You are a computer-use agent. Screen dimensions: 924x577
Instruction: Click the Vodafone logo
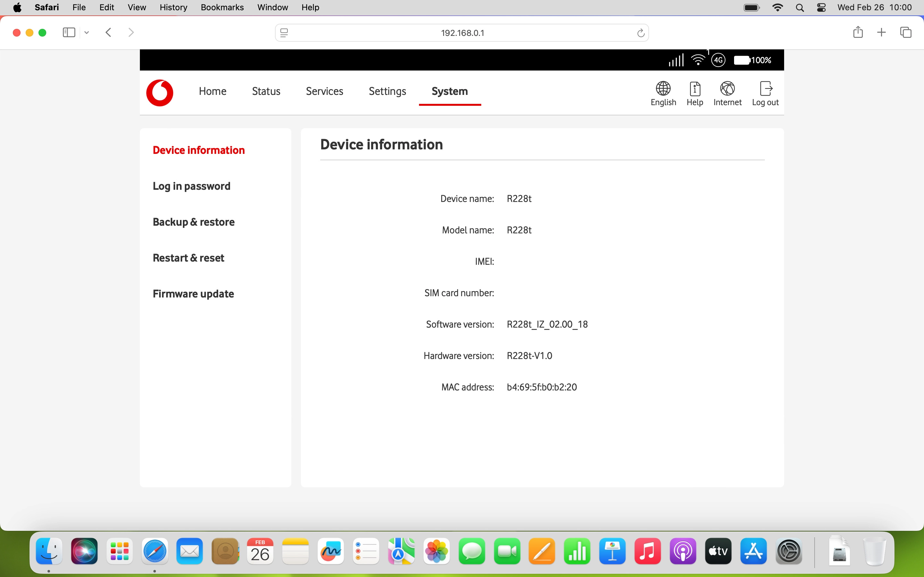pos(159,93)
